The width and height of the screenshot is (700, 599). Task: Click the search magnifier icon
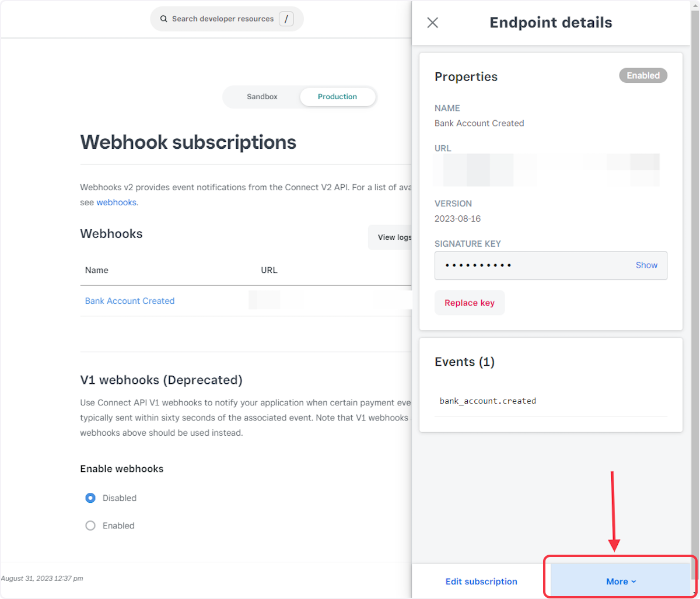[163, 19]
